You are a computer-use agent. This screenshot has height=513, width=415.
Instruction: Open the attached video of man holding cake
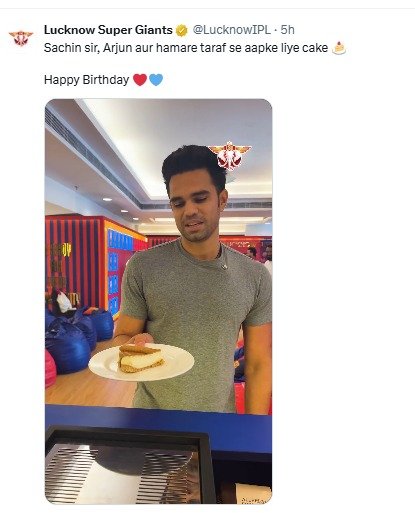[158, 302]
